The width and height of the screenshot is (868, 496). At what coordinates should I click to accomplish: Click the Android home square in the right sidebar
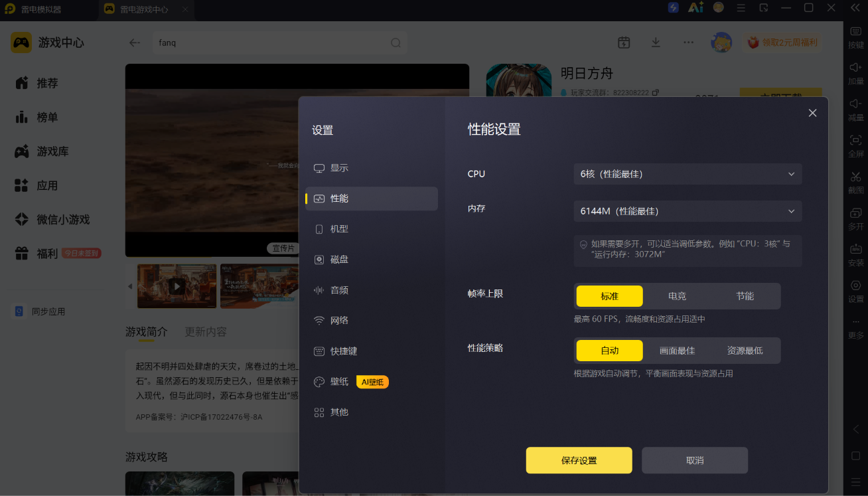coord(856,456)
